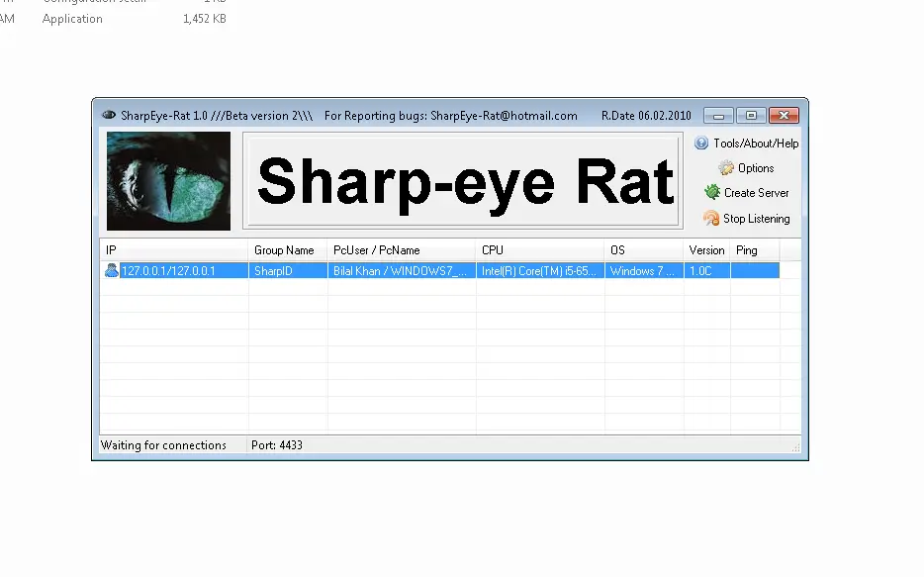Viewport: 924px width, 577px height.
Task: Click the SharpID group name cell
Action: point(287,269)
